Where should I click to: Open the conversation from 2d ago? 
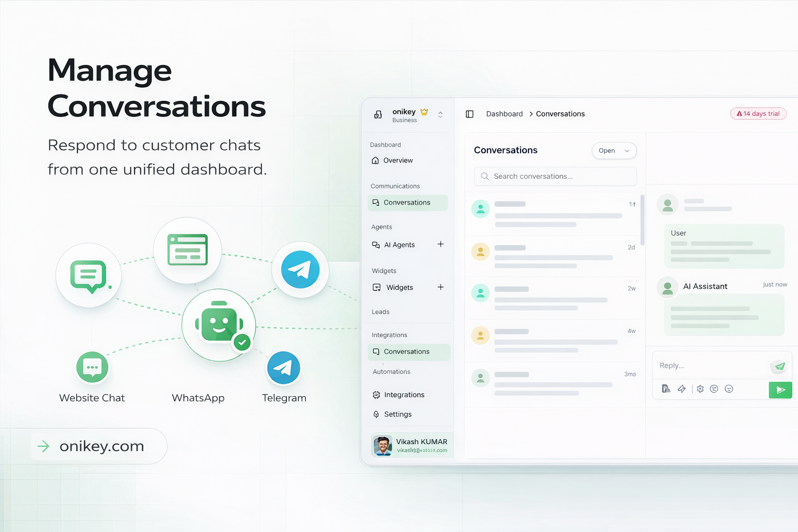553,256
